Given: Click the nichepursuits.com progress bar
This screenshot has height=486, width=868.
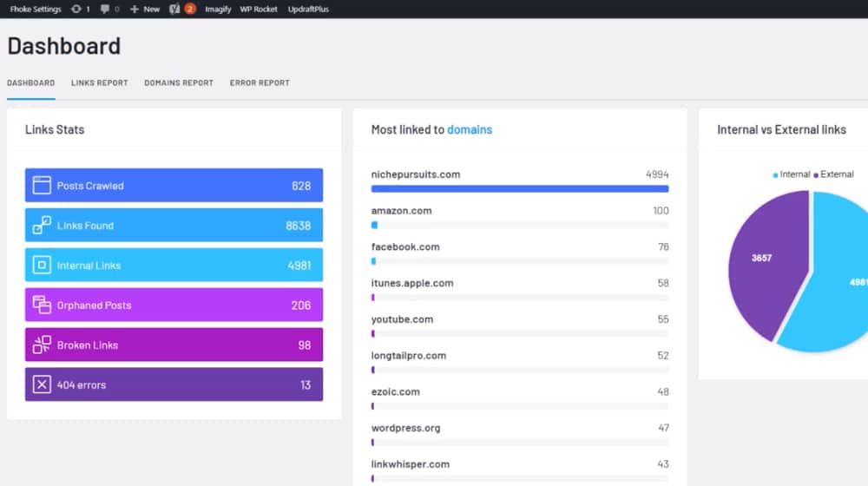Looking at the screenshot, I should (x=520, y=188).
